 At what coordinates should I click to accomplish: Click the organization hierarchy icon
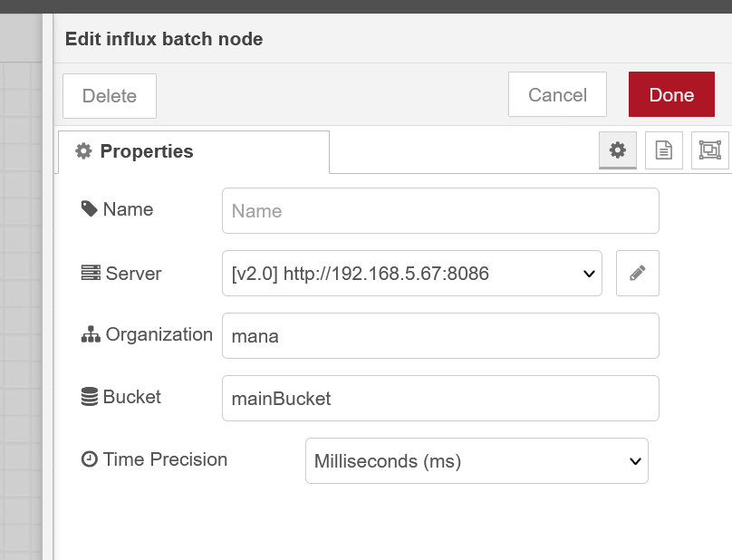91,334
